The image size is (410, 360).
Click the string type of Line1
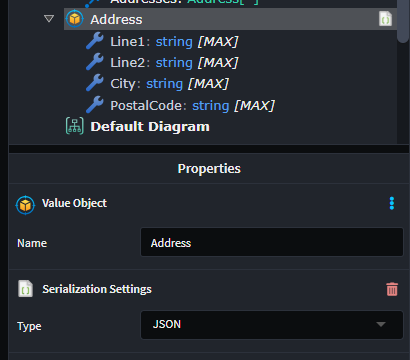pyautogui.click(x=174, y=42)
